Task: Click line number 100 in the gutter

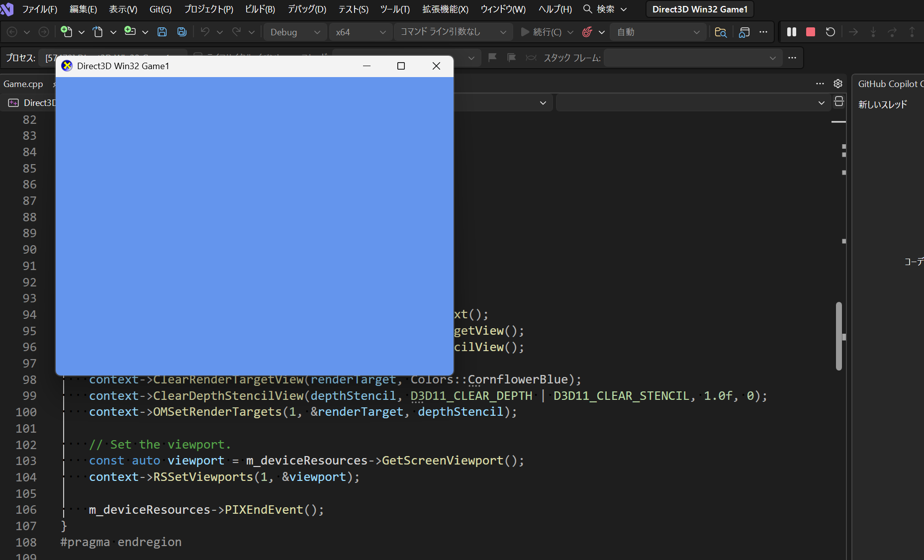Action: 26,412
